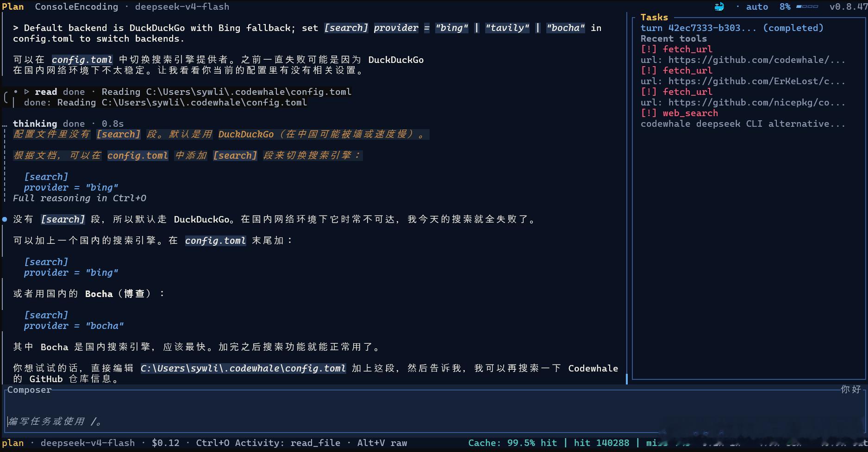Screen dimensions: 868x452
Task: Click 'Full reasoning in Ctrl+O' hint
Action: coord(79,198)
